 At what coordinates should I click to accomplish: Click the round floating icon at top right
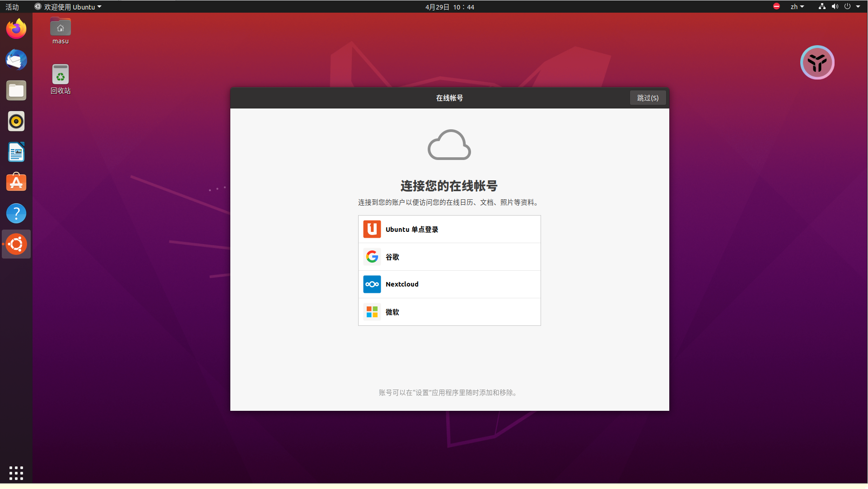click(x=817, y=62)
